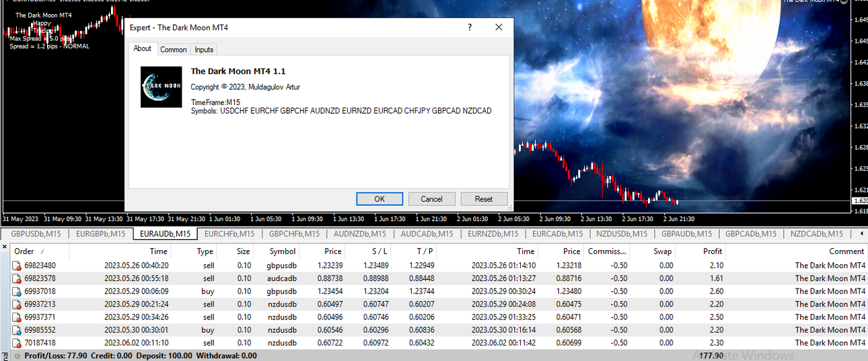Click the order icon for ticket 69937213

[17, 304]
